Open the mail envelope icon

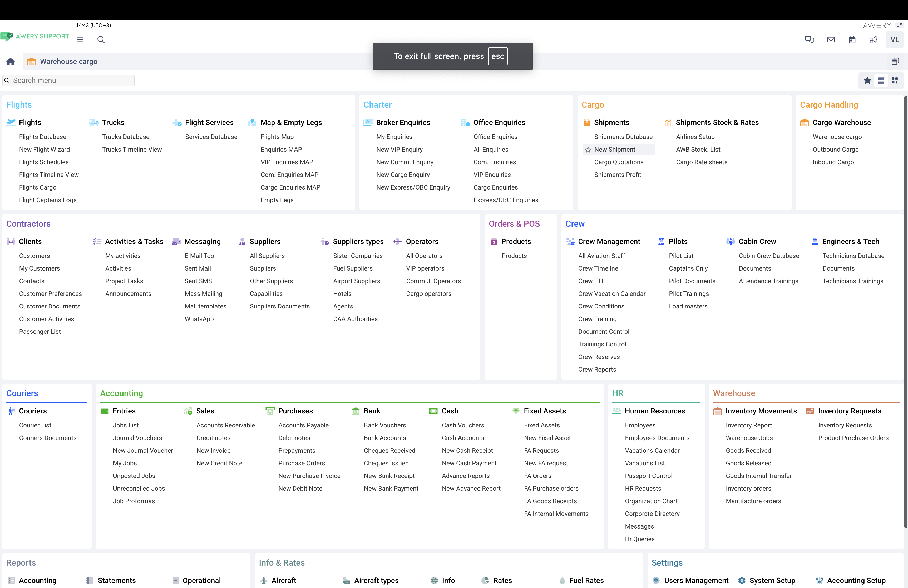pos(831,40)
